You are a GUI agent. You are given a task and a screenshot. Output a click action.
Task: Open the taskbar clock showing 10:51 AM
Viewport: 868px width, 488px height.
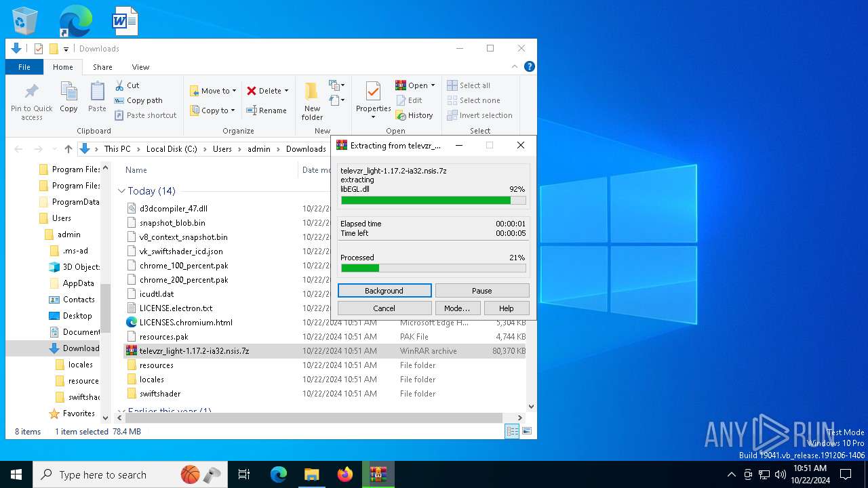click(810, 474)
